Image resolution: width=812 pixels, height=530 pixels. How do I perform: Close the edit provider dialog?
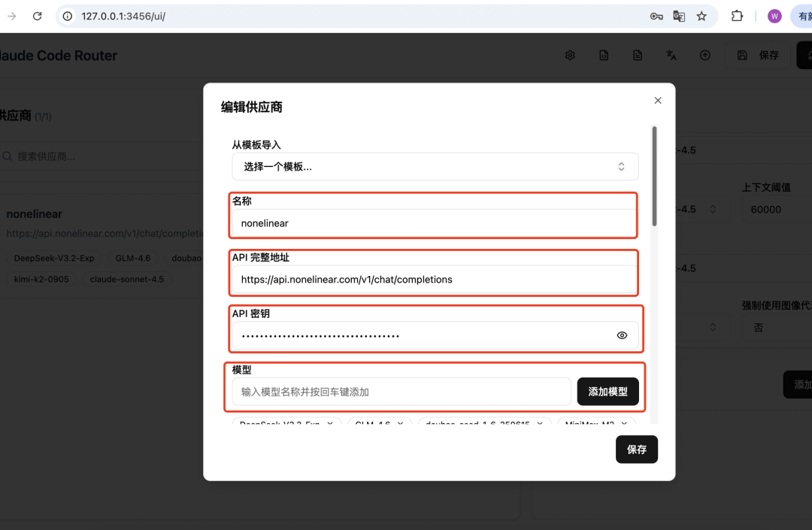658,101
